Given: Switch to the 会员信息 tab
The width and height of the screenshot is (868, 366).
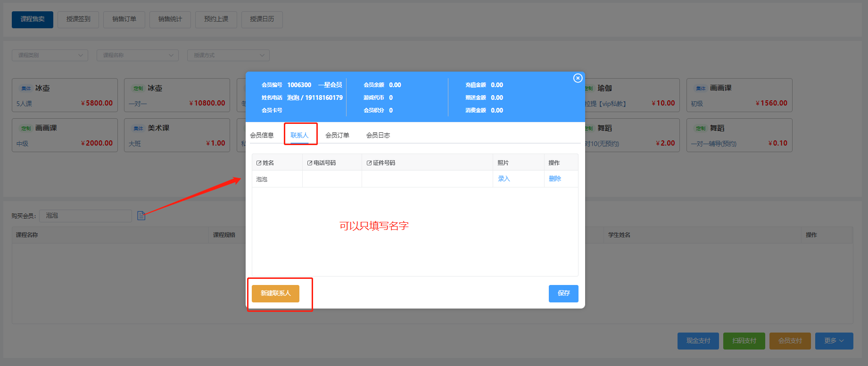Looking at the screenshot, I should 262,135.
